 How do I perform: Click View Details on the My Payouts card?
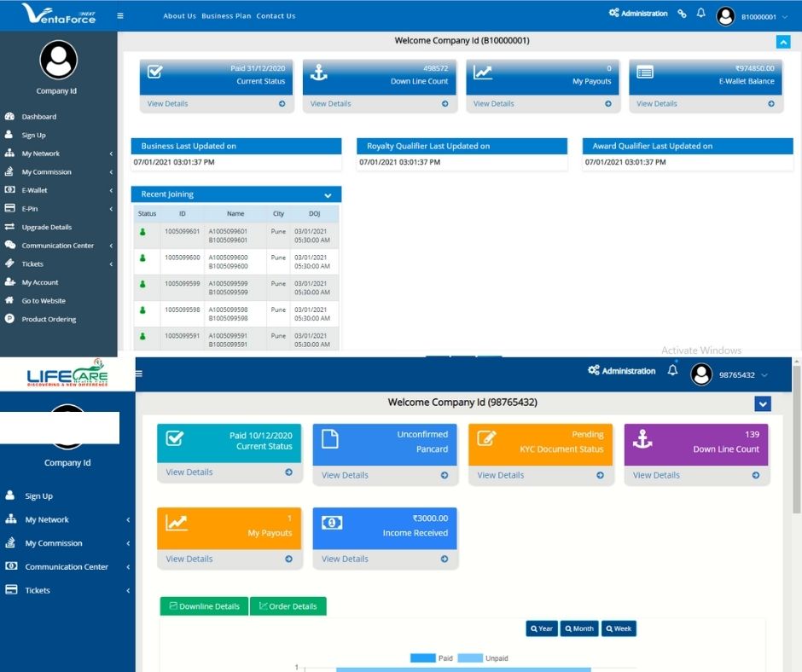click(493, 103)
